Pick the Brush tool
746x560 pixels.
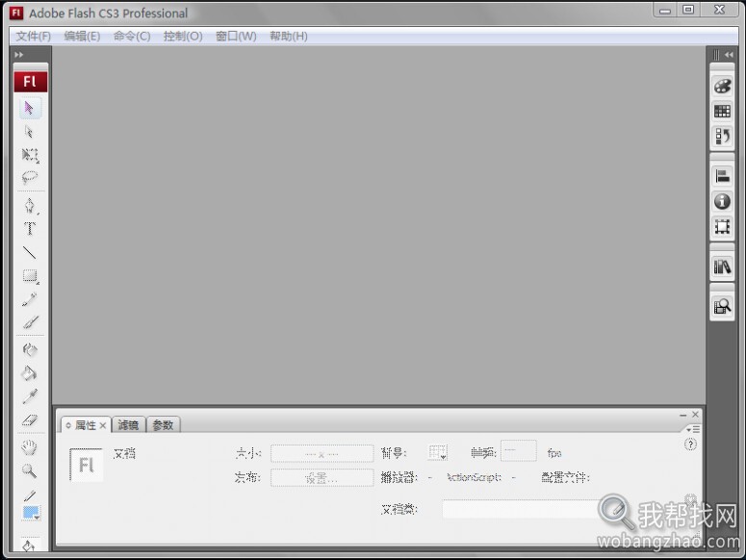point(30,322)
